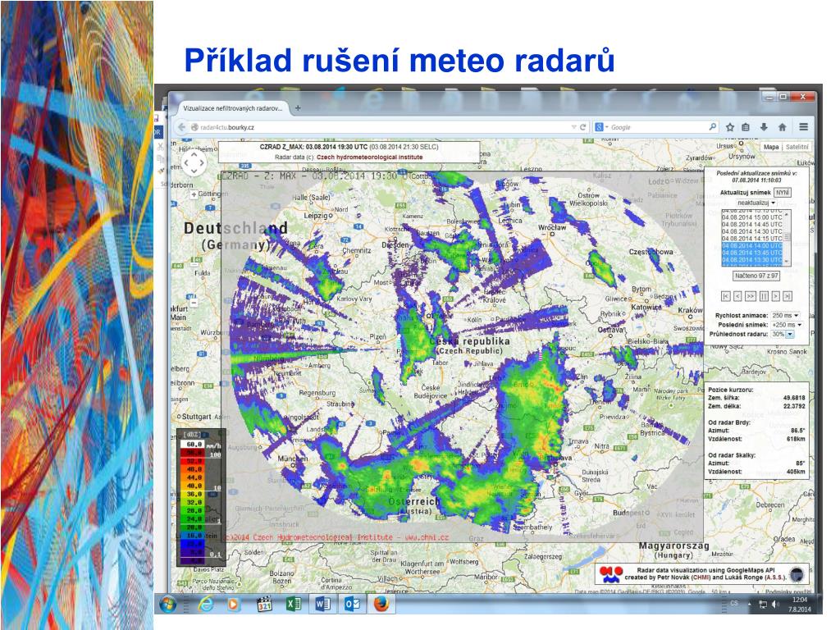Click the volume speaker tray icon
The height and width of the screenshot is (630, 840).
pos(776,605)
